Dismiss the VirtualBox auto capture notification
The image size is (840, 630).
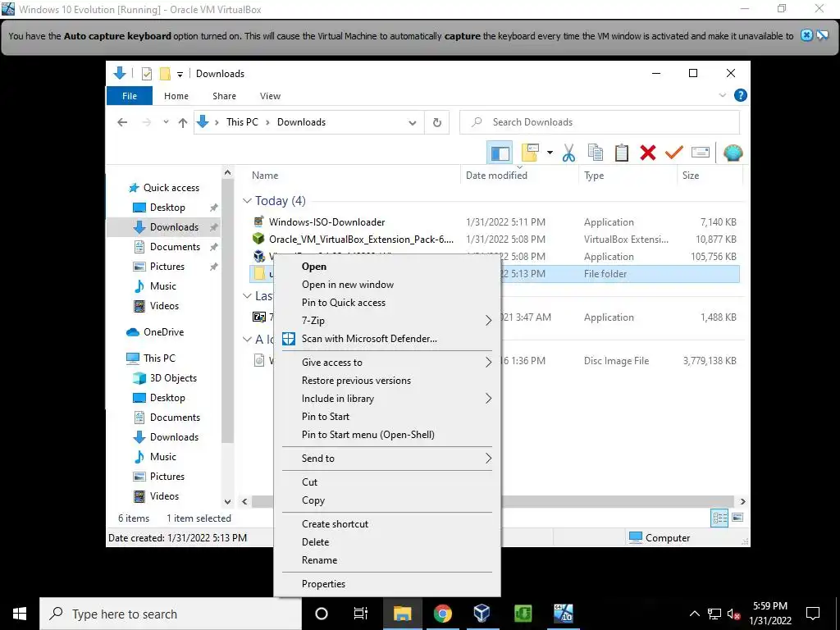click(806, 36)
